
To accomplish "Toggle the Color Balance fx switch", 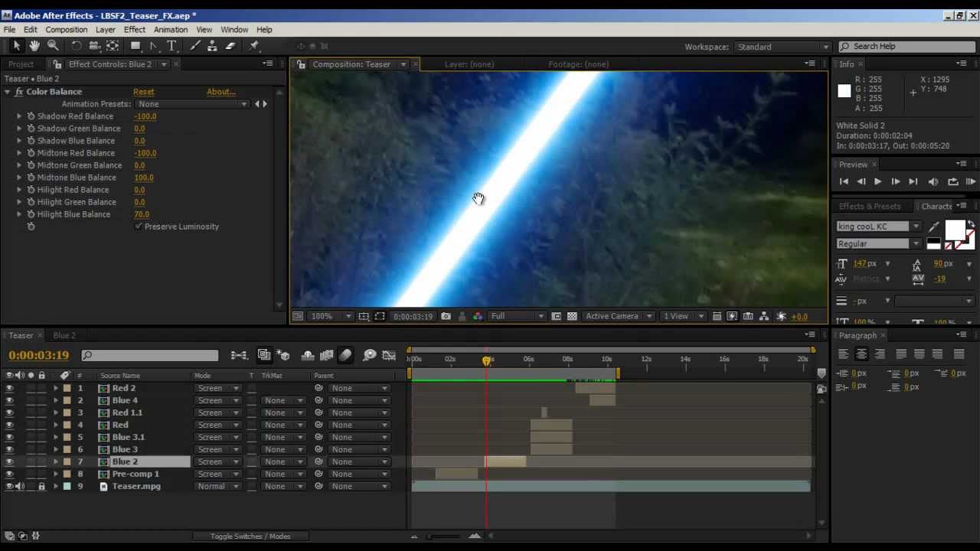I will tap(19, 92).
